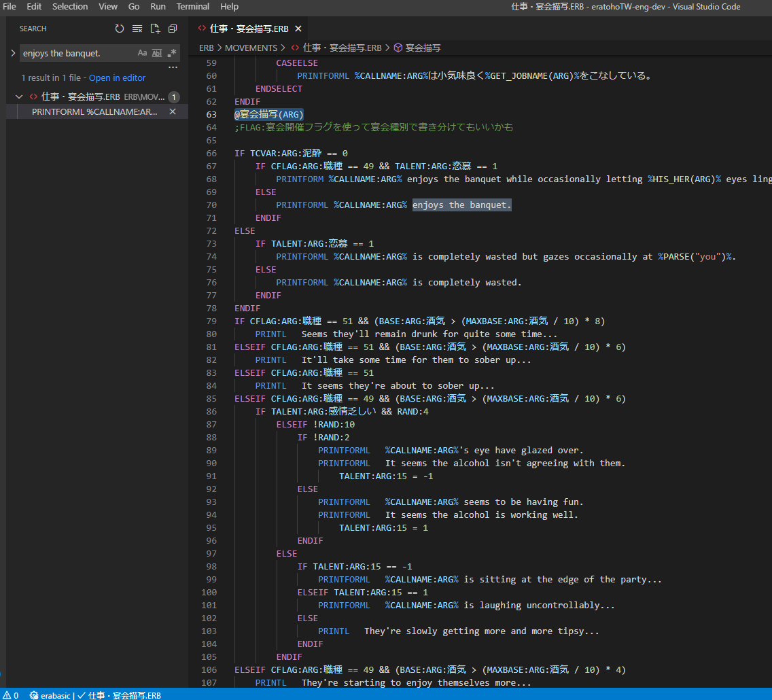This screenshot has height=700, width=772.
Task: Dismiss the PRINTFORML search match
Action: tap(173, 111)
